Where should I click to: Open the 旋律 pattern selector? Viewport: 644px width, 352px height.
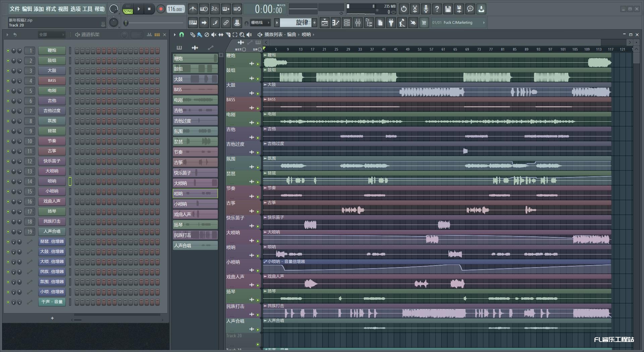coord(296,23)
